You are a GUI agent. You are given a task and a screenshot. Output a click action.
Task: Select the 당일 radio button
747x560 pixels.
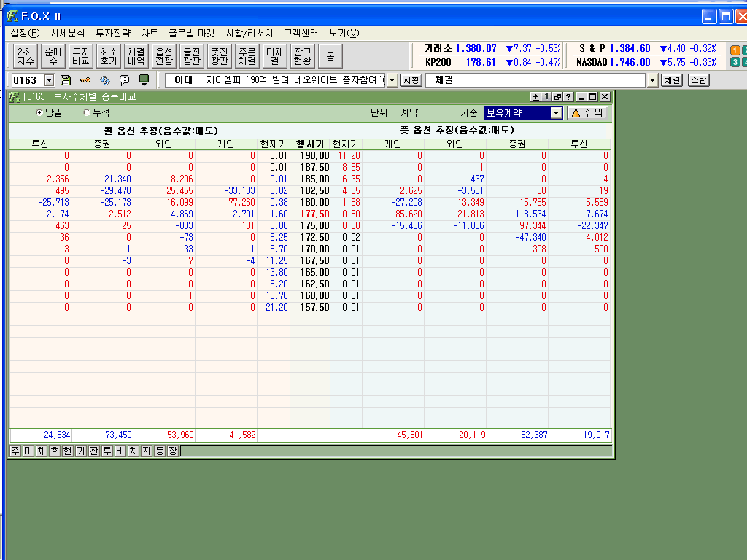tap(39, 113)
